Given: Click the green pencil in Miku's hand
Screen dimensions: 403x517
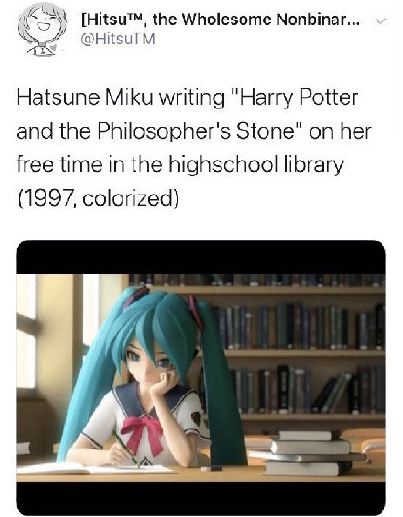Looking at the screenshot, I should pos(126,449).
